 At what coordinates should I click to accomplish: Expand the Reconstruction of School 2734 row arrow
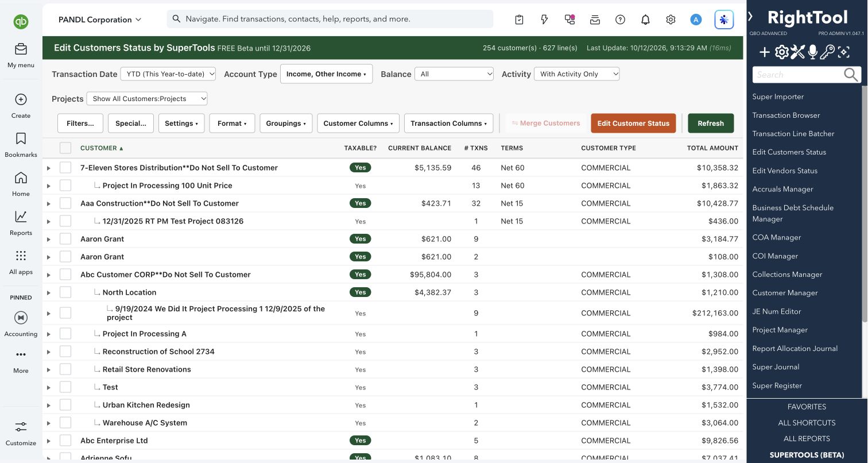(49, 352)
